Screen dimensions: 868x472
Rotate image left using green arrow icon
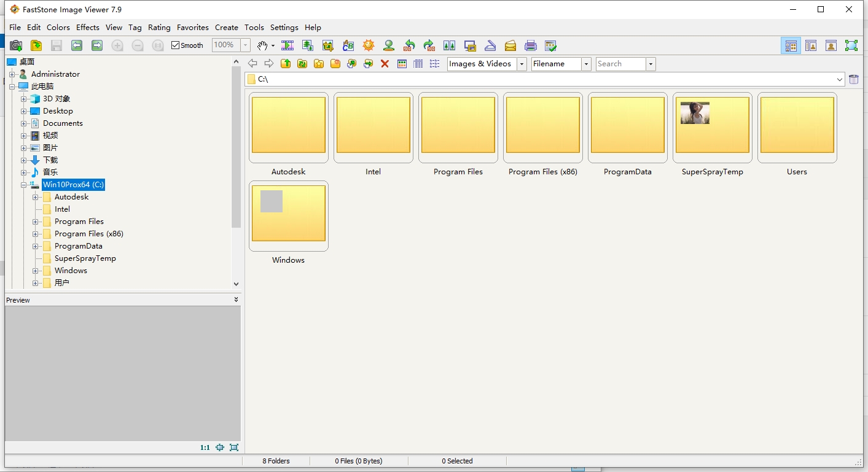(x=409, y=45)
